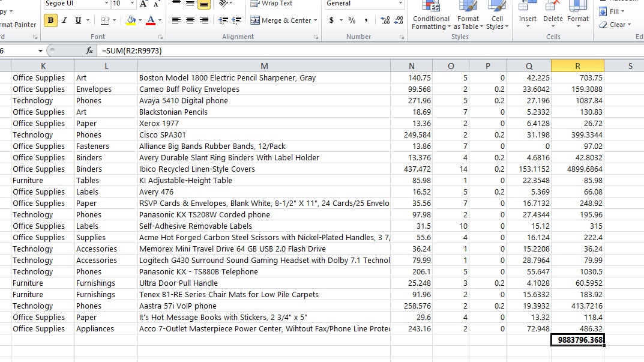This screenshot has height=362, width=644.
Task: Open the font size 10 dropdown
Action: pyautogui.click(x=132, y=3)
